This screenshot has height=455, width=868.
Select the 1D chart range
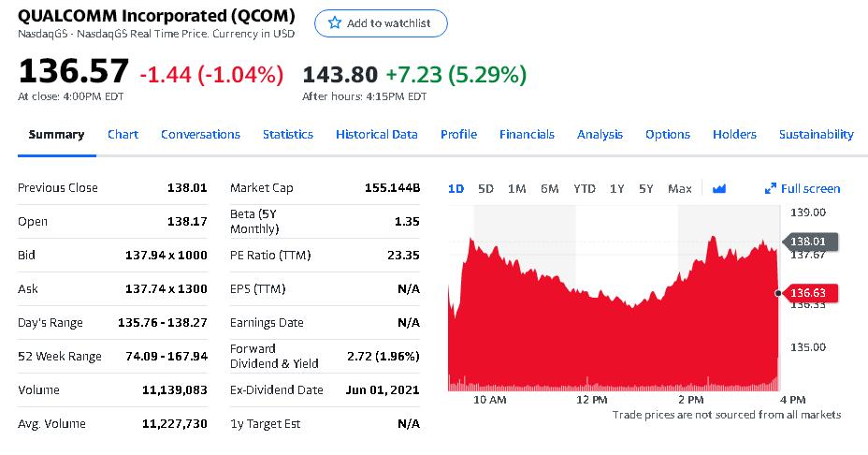(456, 189)
